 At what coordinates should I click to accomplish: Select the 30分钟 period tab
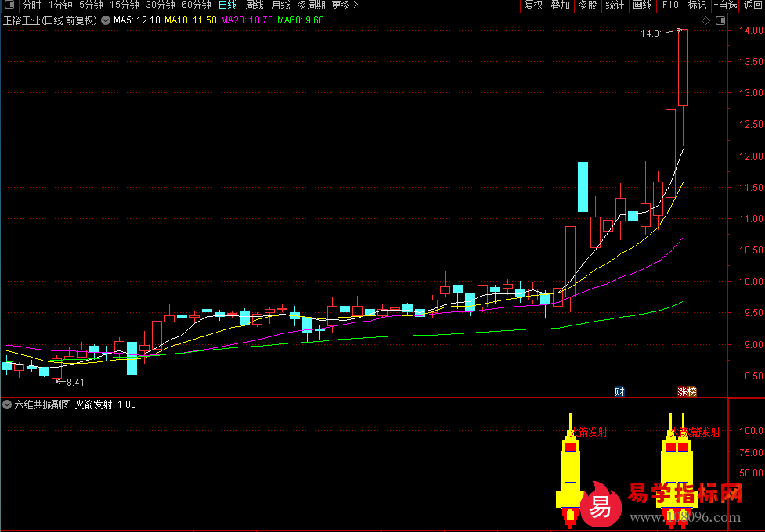click(x=161, y=5)
